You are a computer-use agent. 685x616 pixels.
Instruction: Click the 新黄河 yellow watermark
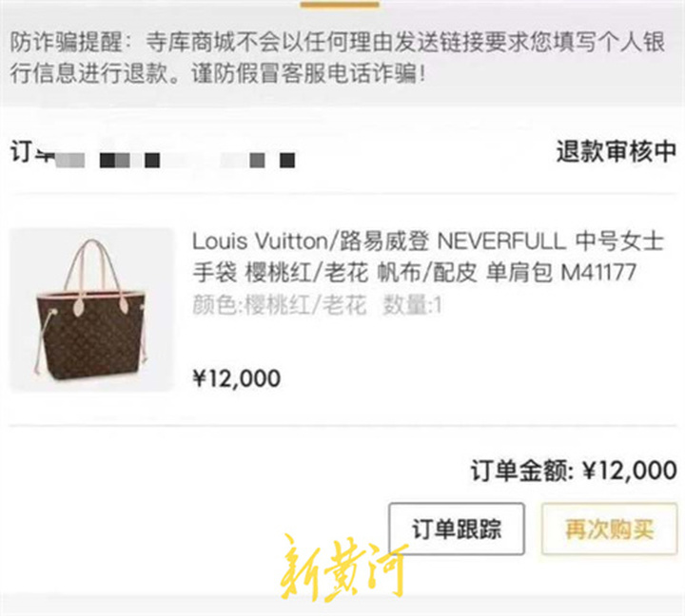(344, 568)
